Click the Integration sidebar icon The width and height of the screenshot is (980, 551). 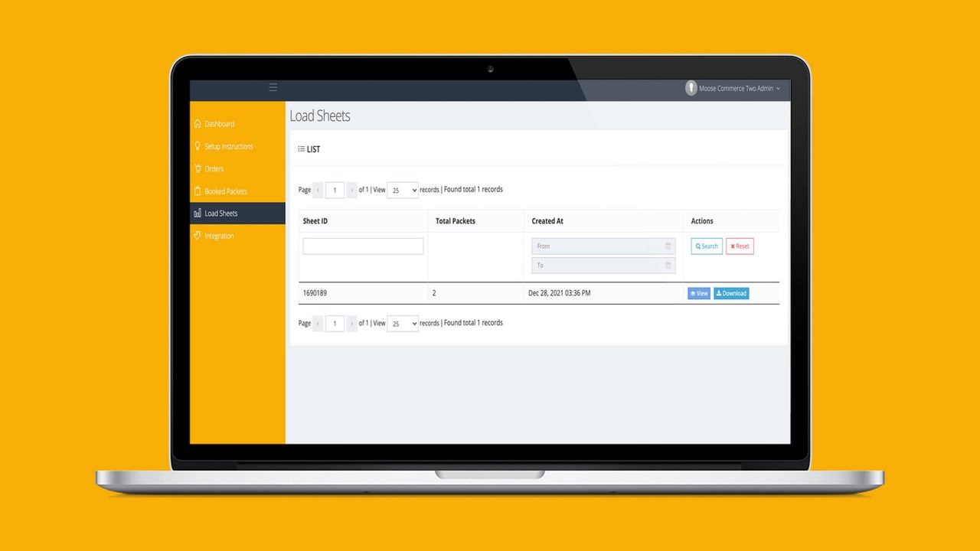coord(198,236)
